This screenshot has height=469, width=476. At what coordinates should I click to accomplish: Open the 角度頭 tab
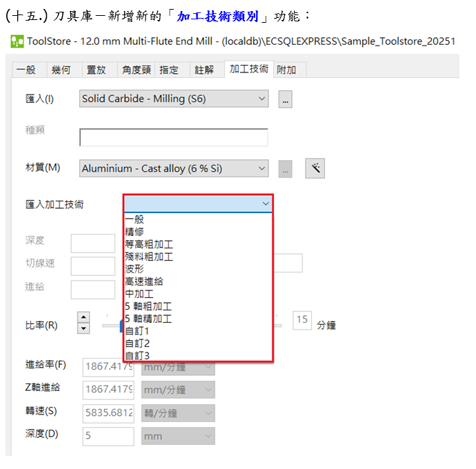tap(136, 69)
